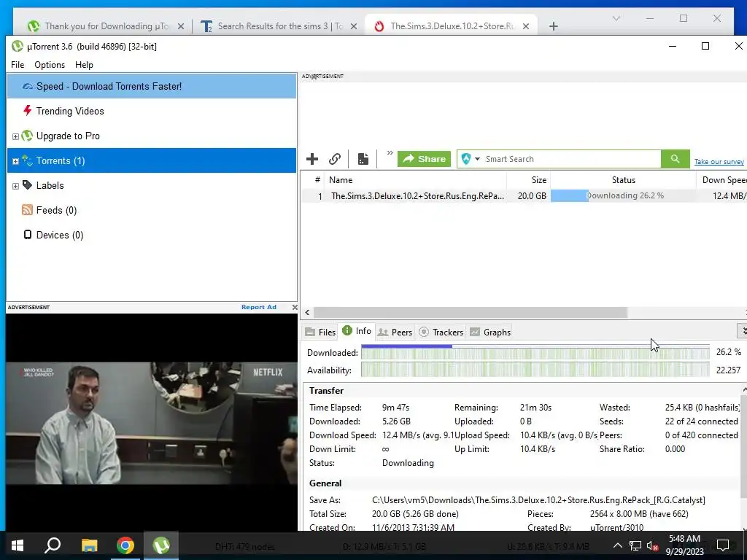Create a new torrent file icon

pyautogui.click(x=363, y=159)
